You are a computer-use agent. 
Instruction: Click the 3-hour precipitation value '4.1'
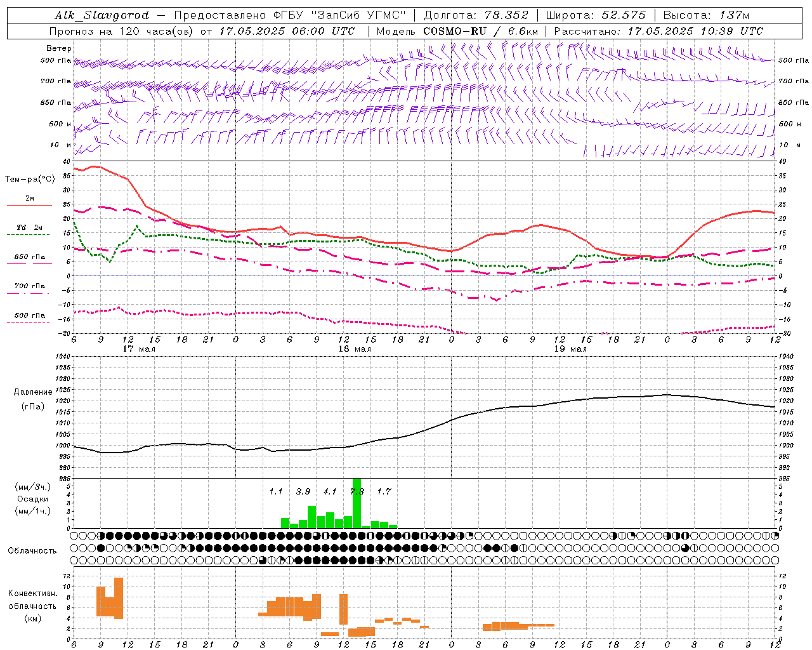[330, 491]
